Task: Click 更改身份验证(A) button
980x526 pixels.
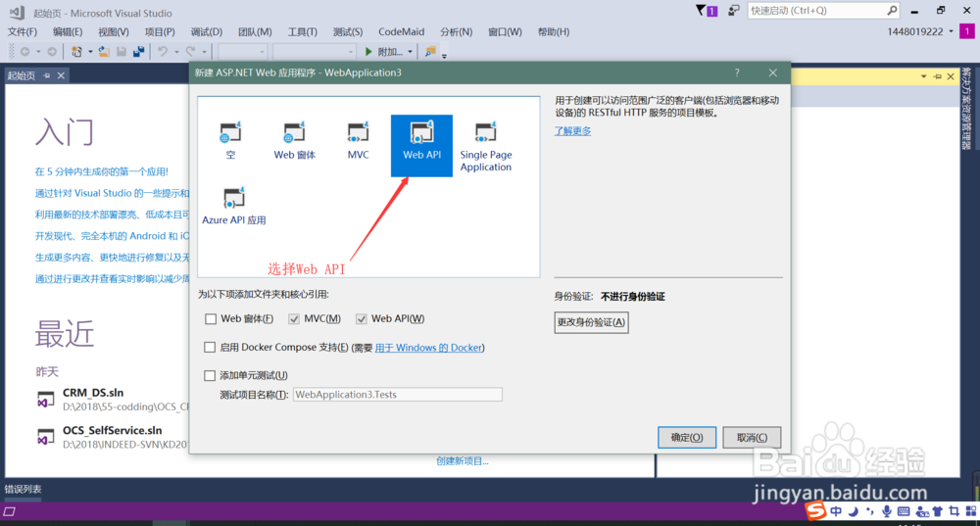Action: click(591, 322)
